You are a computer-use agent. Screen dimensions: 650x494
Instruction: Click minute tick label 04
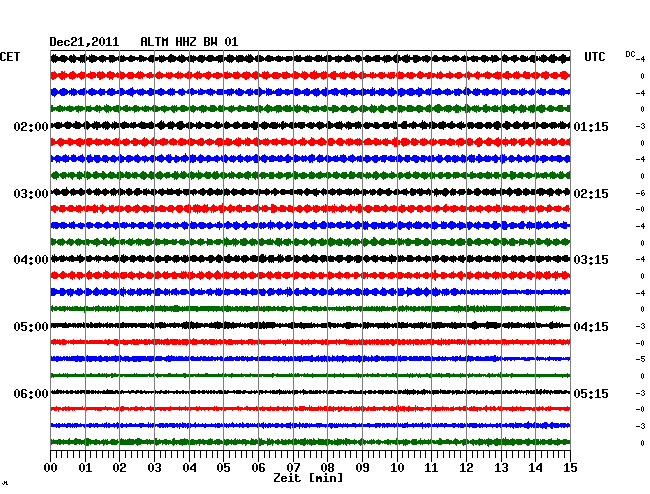pos(189,467)
